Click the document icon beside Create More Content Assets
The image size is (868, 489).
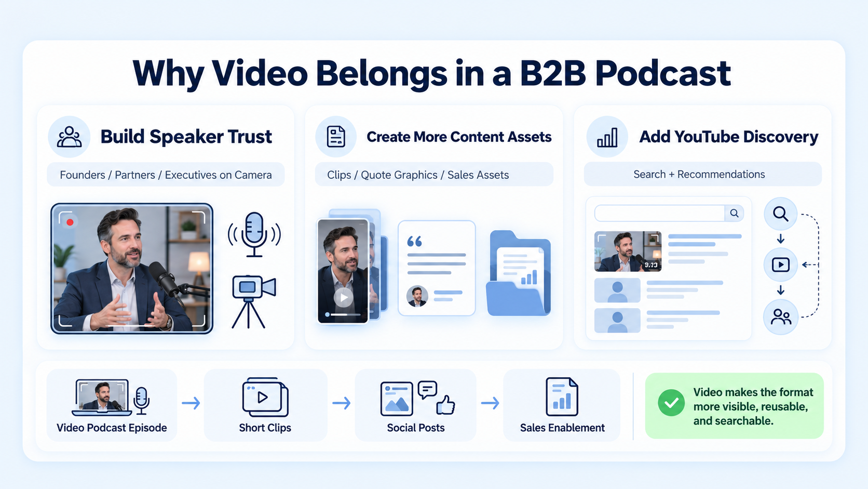tap(336, 137)
